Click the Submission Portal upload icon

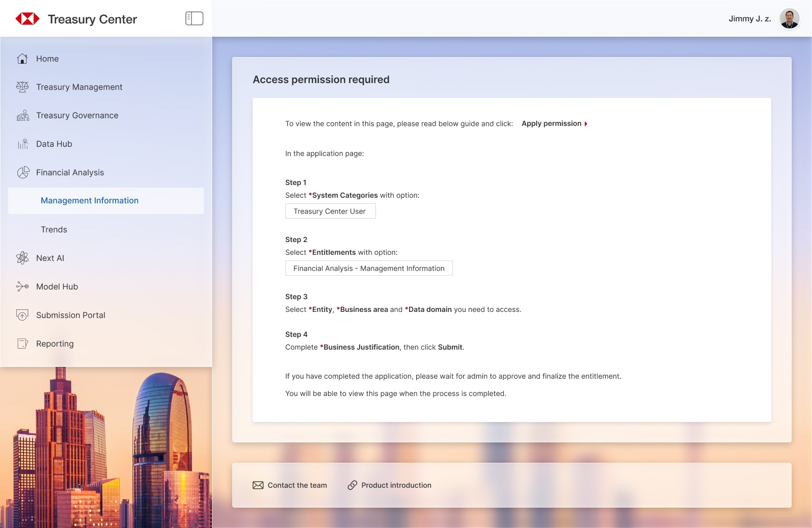(x=22, y=315)
